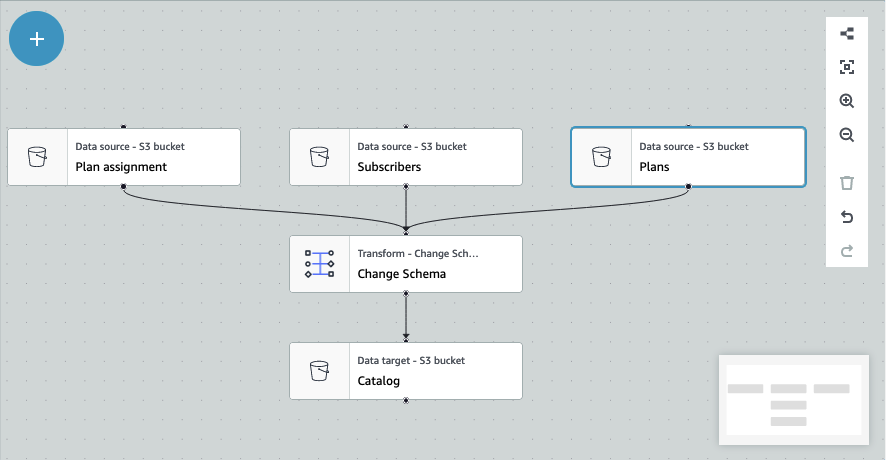Select the Plan assignment node label
Viewport: 886px width, 460px height.
click(121, 167)
